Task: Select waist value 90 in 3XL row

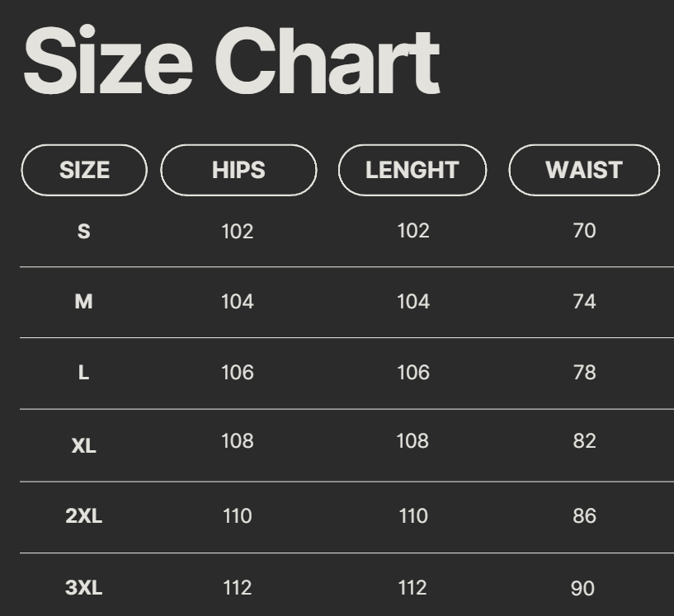Action: (582, 589)
